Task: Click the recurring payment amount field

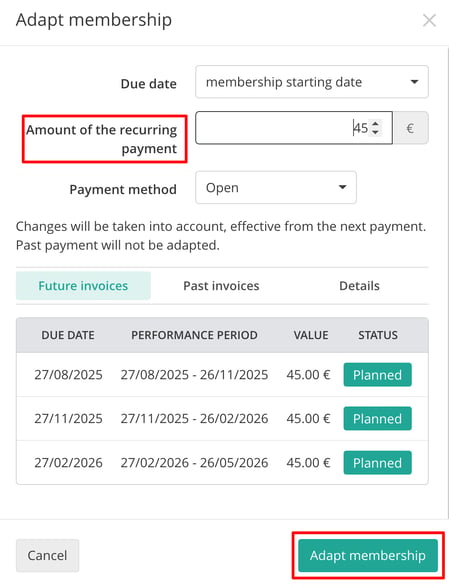Action: tap(294, 128)
